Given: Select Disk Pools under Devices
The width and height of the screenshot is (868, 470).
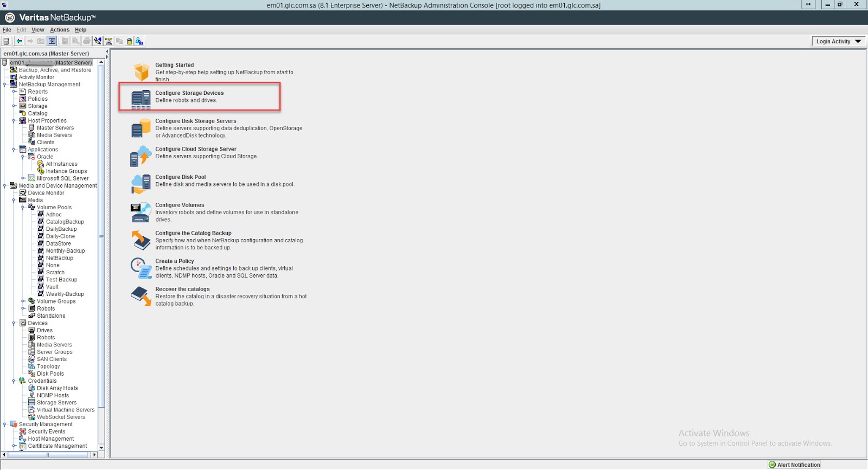Looking at the screenshot, I should pyautogui.click(x=50, y=374).
